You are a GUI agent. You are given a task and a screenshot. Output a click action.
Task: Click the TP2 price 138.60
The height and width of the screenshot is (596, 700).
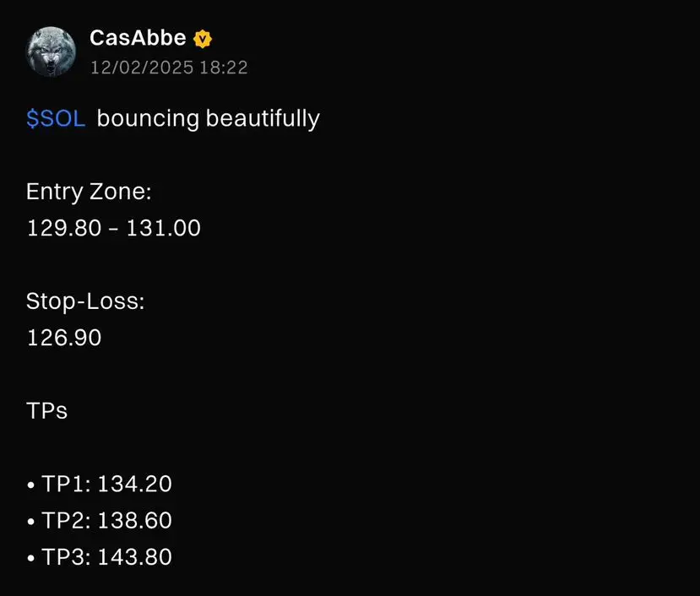[134, 521]
